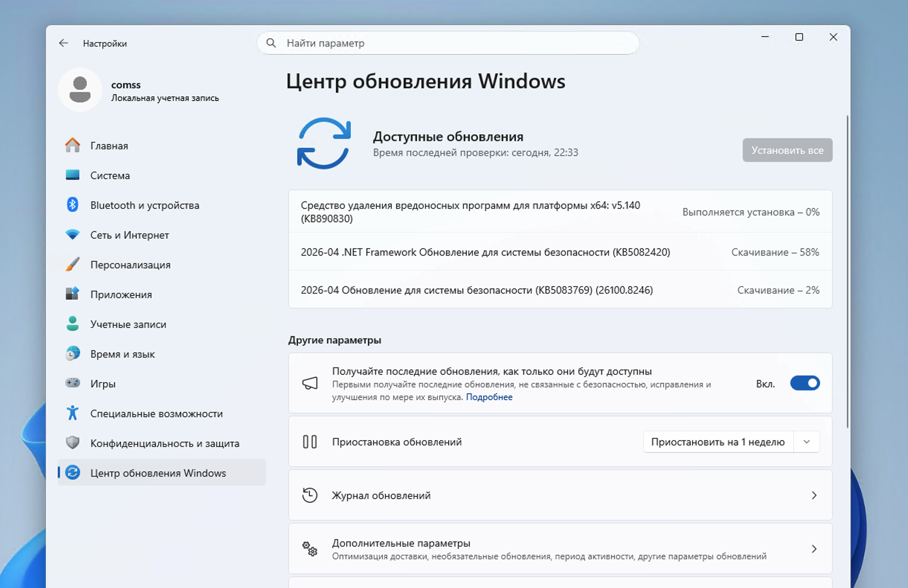
Task: Open Дополнительные параметры via its chevron
Action: (x=814, y=549)
